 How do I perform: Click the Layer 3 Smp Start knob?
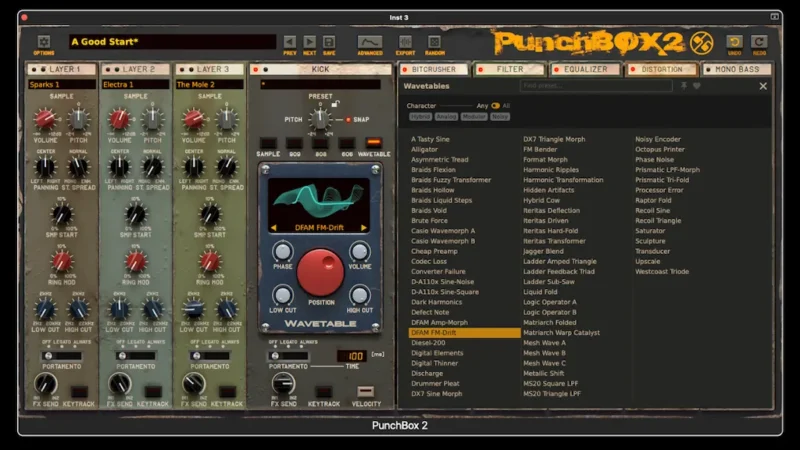[x=210, y=214]
